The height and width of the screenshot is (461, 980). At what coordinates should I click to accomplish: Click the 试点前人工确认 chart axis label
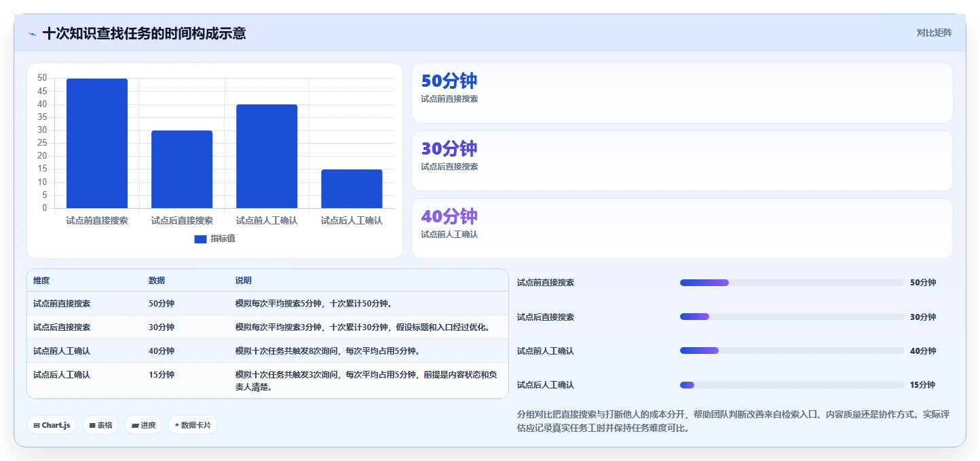(267, 220)
